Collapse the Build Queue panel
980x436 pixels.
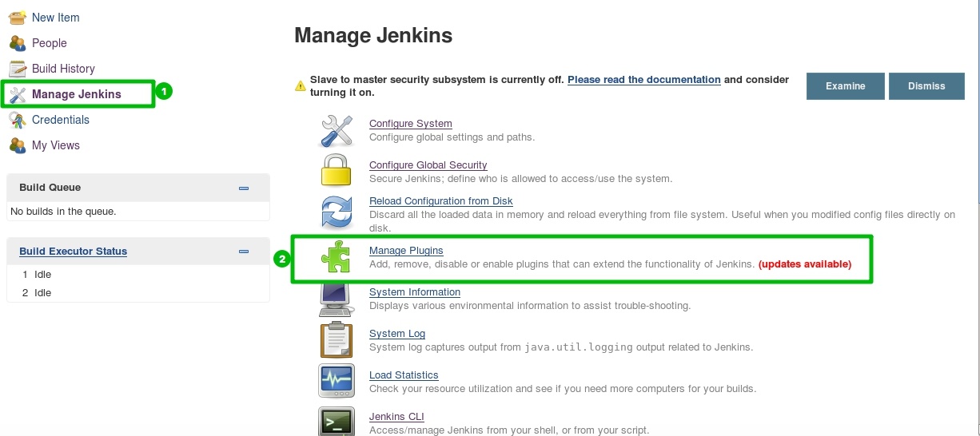[x=244, y=188]
